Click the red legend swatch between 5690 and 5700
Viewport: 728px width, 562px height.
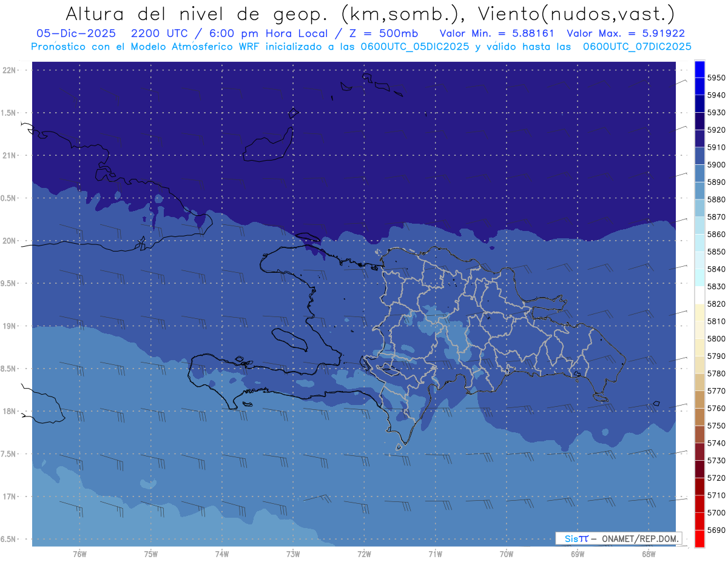point(699,521)
